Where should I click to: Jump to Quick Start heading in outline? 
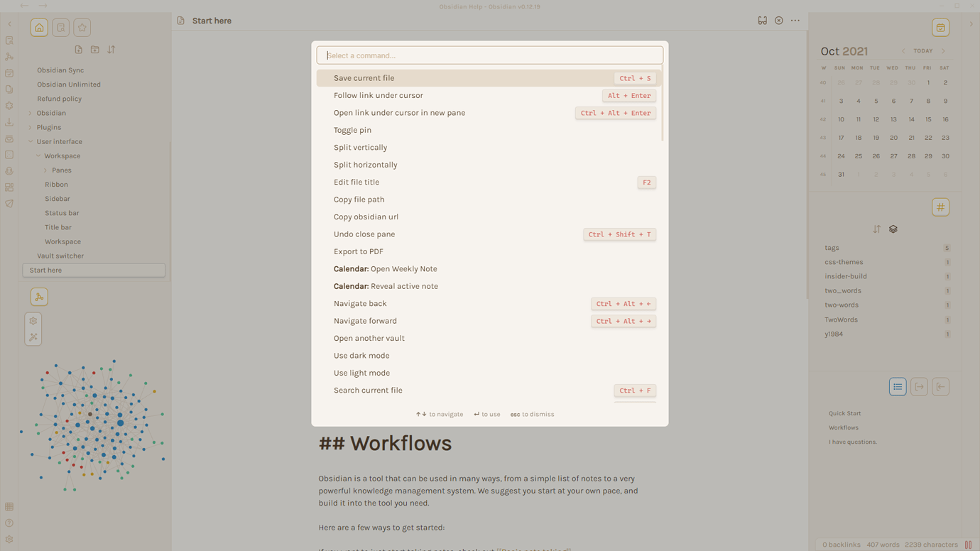tap(844, 413)
